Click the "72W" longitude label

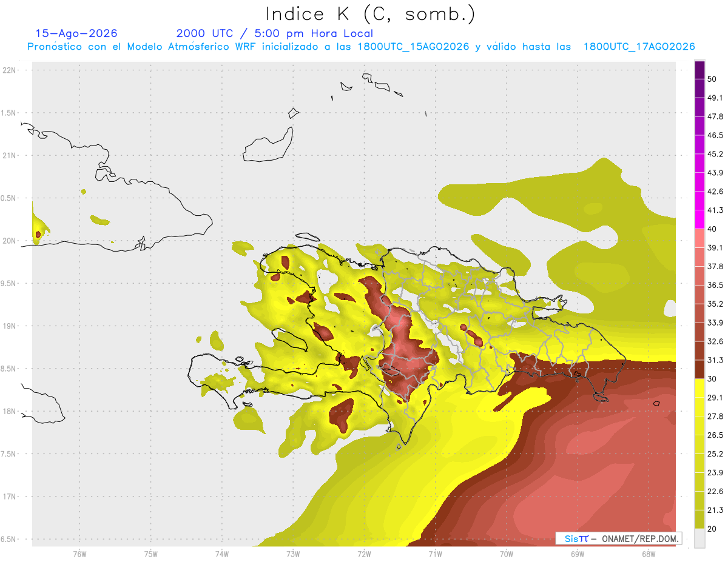(364, 554)
